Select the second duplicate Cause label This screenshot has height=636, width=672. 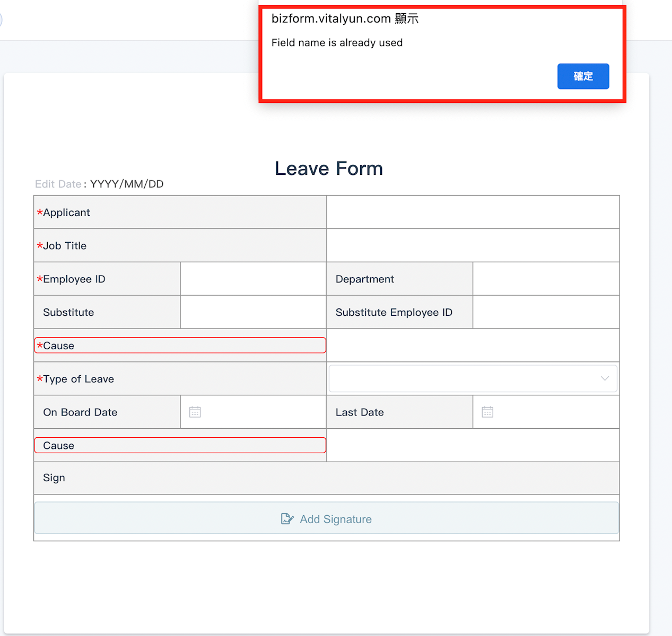tap(180, 445)
